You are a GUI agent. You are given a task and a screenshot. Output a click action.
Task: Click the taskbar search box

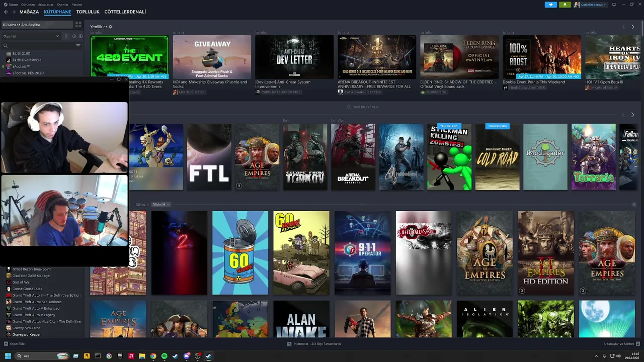[42, 356]
